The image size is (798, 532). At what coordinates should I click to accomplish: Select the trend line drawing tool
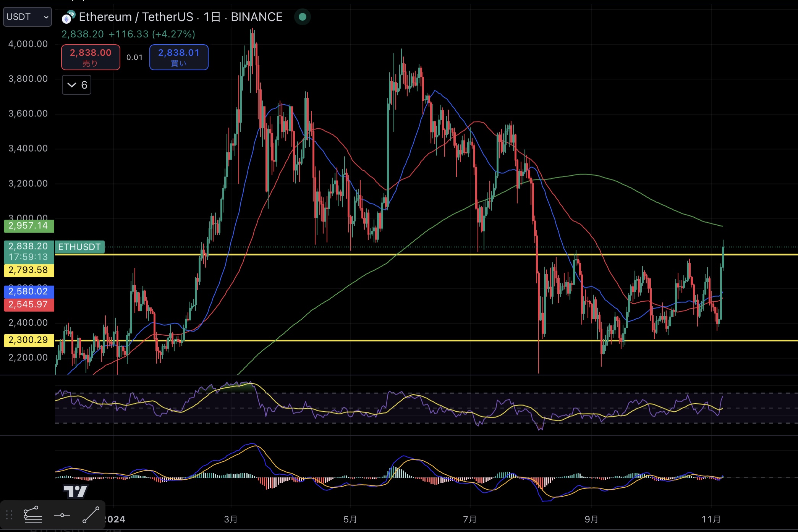tap(91, 515)
